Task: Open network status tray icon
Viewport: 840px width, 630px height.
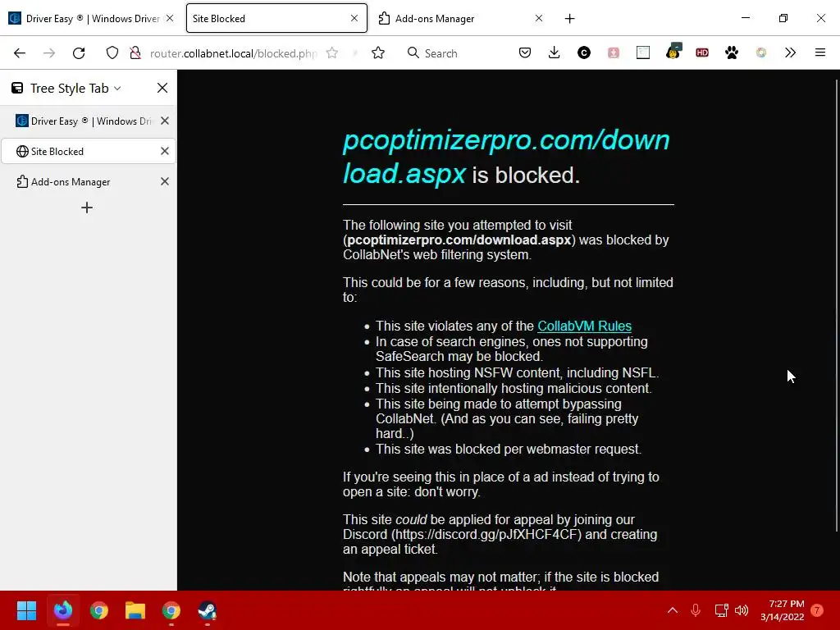Action: pos(721,610)
